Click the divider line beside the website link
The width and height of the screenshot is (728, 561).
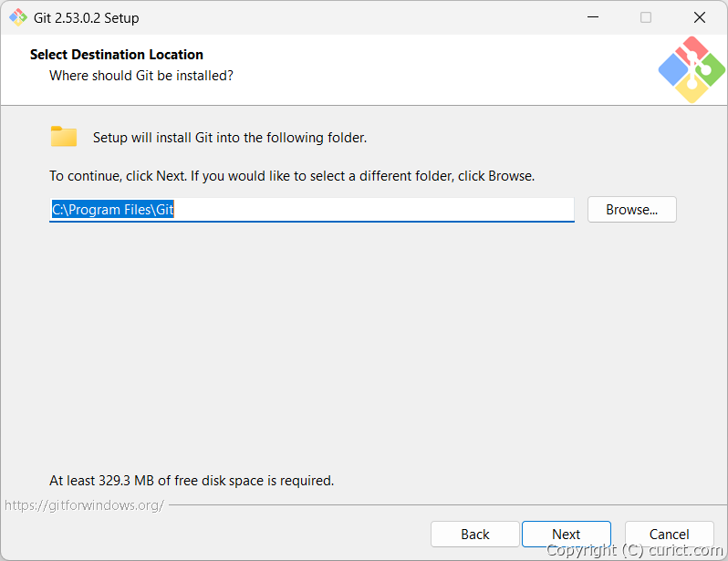pyautogui.click(x=438, y=504)
